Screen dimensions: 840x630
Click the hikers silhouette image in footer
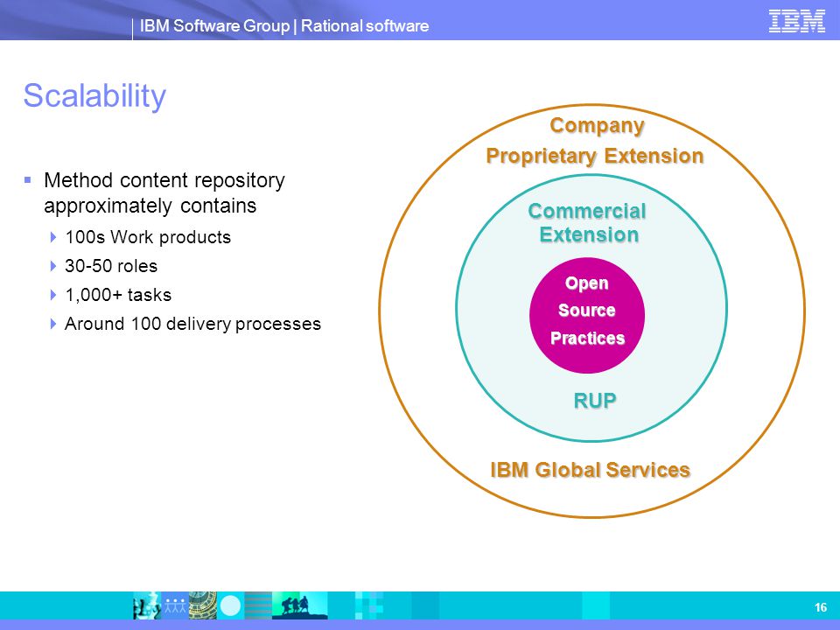click(x=299, y=605)
